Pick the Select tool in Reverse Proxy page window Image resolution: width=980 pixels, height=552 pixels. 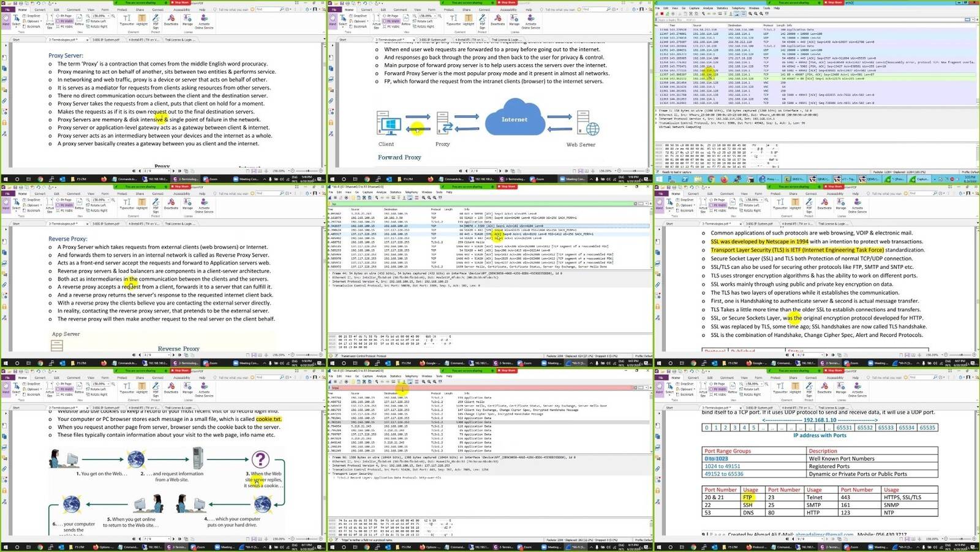(x=17, y=205)
